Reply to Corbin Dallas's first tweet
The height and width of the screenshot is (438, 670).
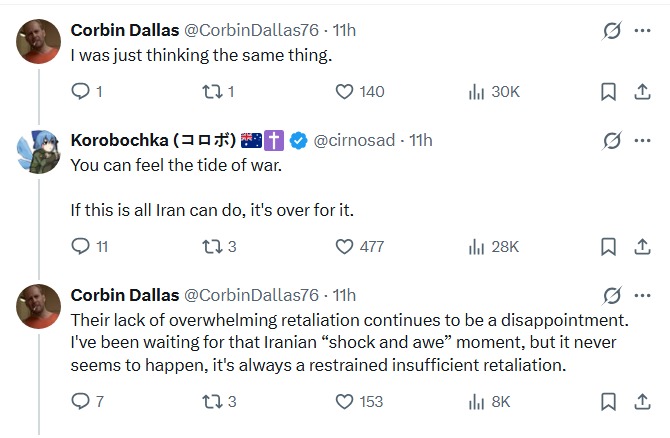(87, 91)
